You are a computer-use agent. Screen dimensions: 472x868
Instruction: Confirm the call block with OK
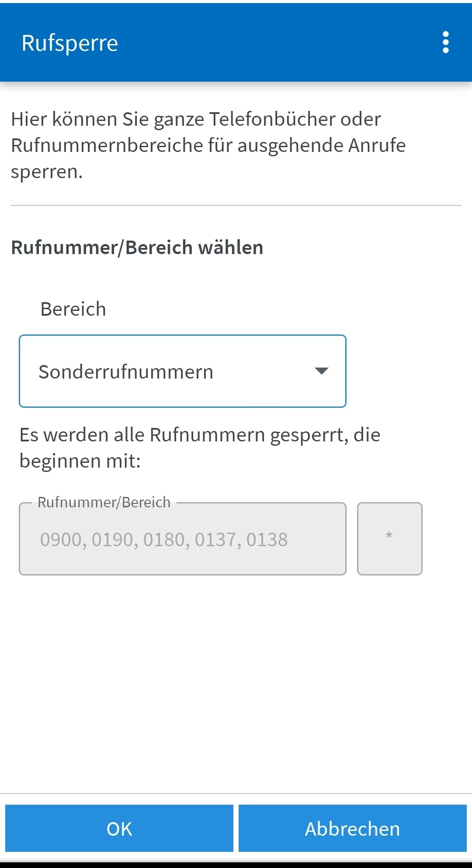[119, 828]
